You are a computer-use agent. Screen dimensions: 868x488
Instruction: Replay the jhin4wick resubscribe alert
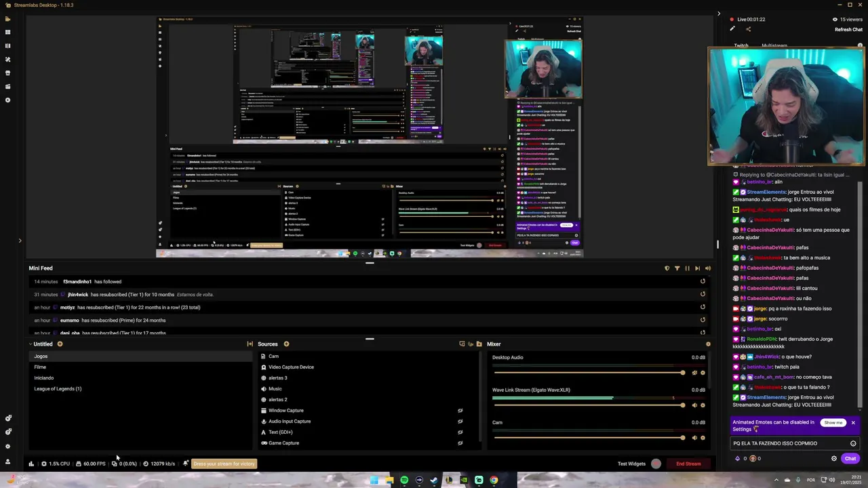703,294
